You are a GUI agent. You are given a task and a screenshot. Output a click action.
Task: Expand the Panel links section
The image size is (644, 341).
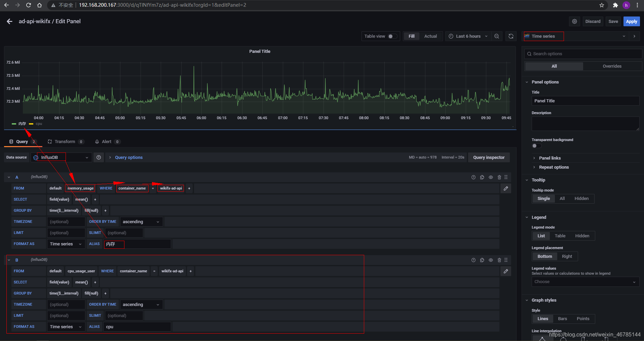coord(550,158)
